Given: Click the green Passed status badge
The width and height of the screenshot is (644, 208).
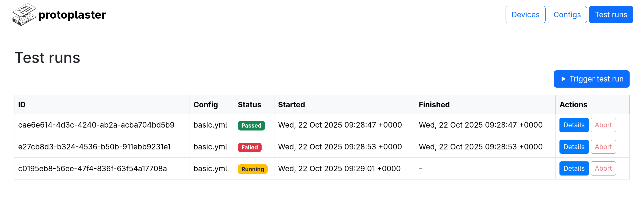Looking at the screenshot, I should click(x=251, y=126).
